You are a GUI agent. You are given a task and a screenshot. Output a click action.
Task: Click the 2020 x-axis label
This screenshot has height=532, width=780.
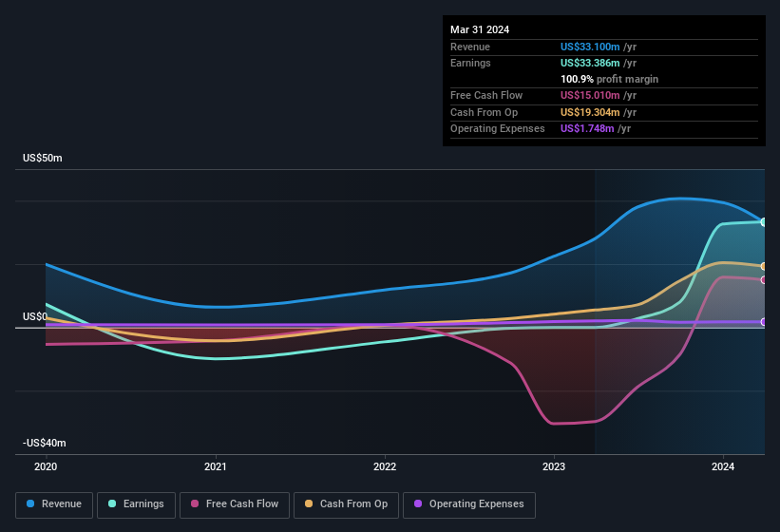point(46,466)
